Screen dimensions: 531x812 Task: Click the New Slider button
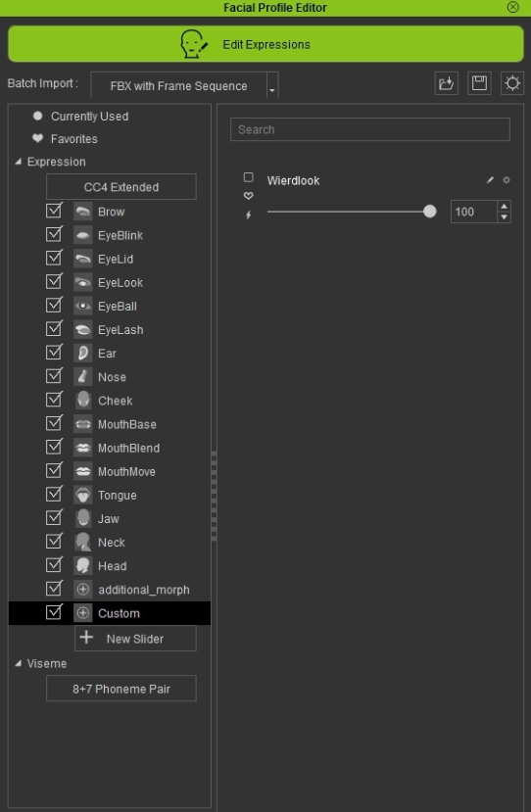[x=135, y=638]
